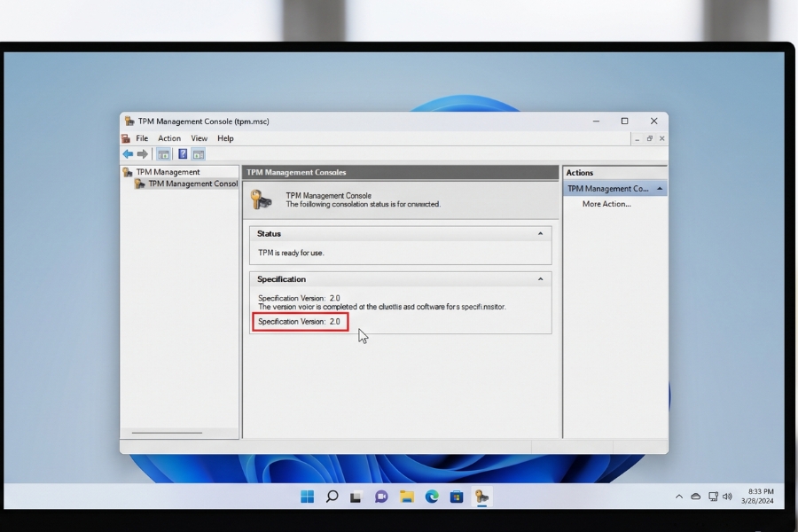Click the large key icon in the console header
Viewport: 798px width, 532px height.
pos(261,199)
